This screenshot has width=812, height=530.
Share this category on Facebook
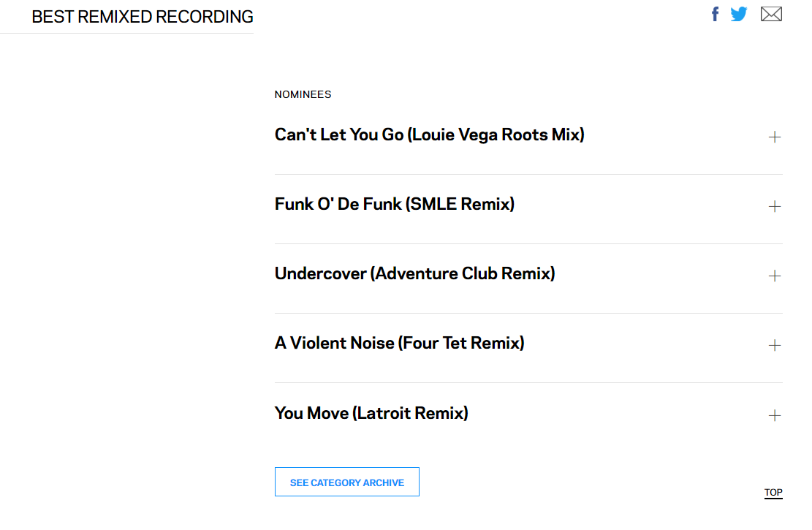(x=716, y=14)
